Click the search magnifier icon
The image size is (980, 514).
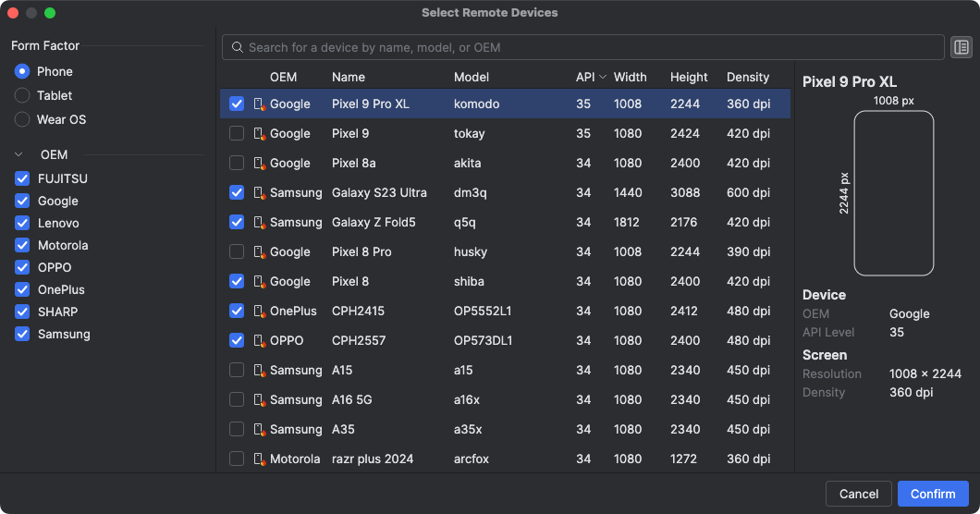238,47
